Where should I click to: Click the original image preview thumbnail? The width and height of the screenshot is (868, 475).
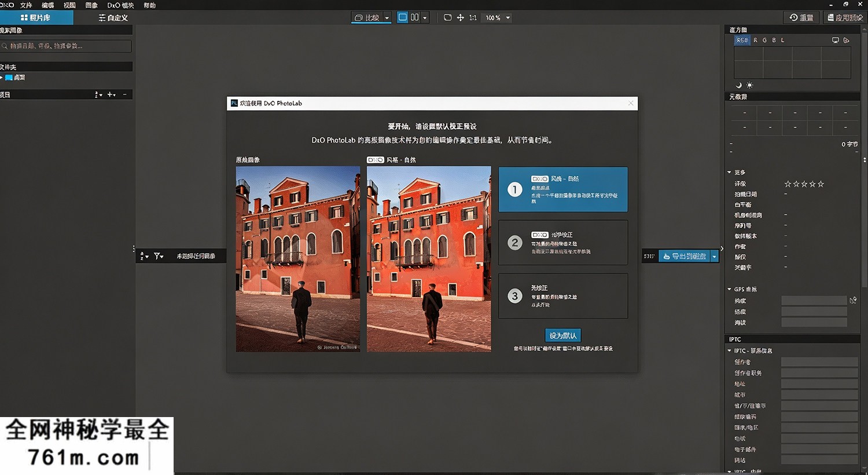tap(298, 260)
